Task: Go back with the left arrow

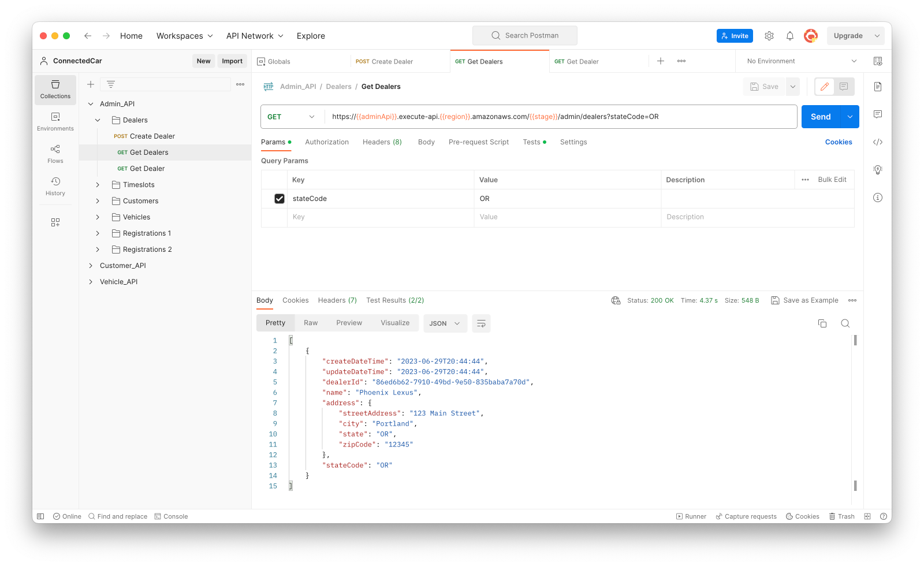Action: point(88,36)
